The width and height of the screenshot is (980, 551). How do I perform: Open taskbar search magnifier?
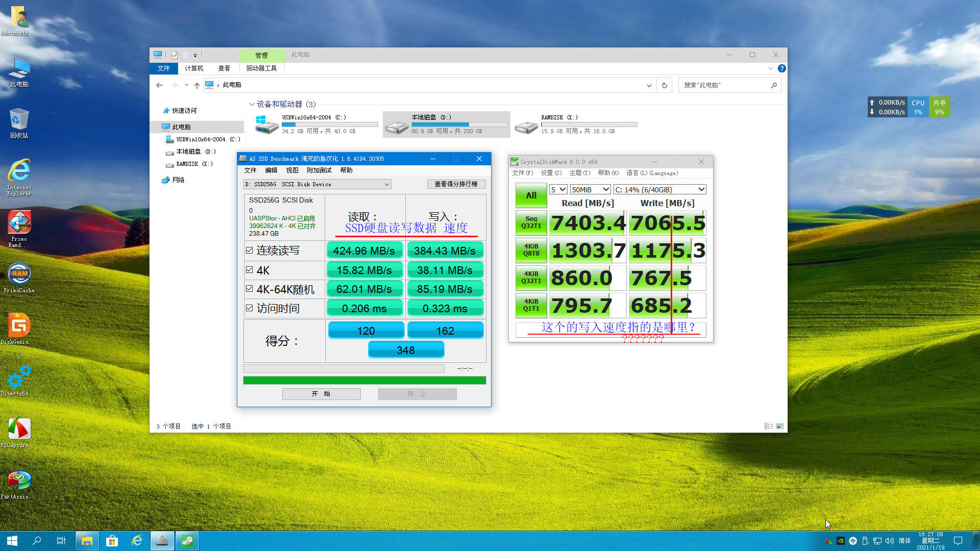click(x=37, y=541)
